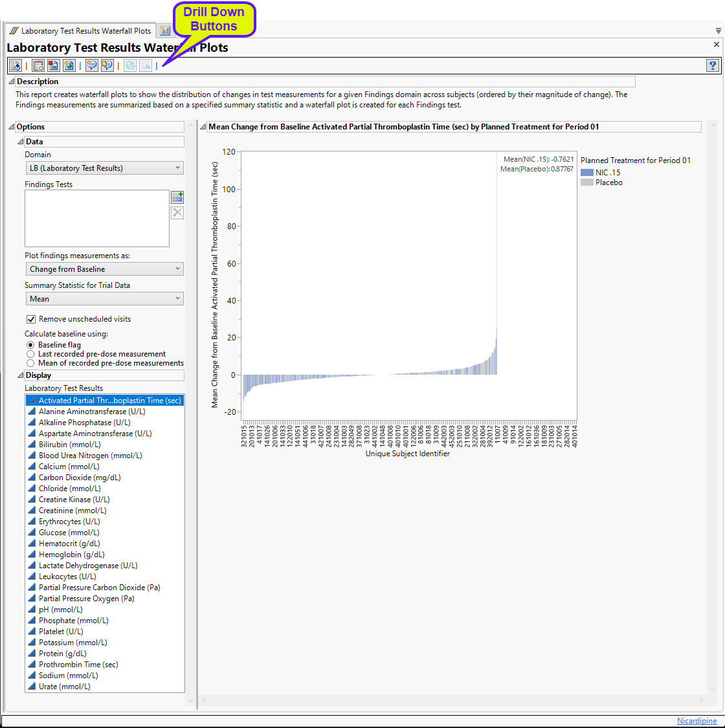Select the Laboratory Test Results Waterfall Plots tab

pyautogui.click(x=81, y=30)
